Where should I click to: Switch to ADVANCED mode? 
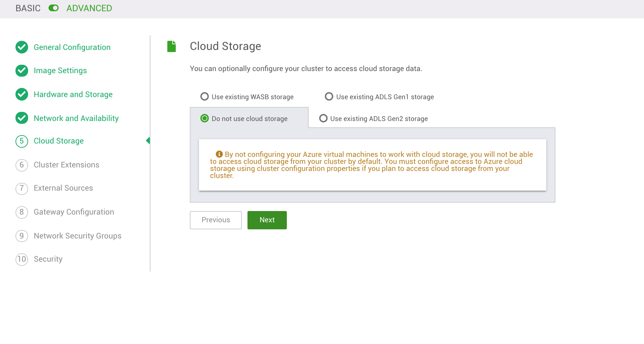pos(89,8)
